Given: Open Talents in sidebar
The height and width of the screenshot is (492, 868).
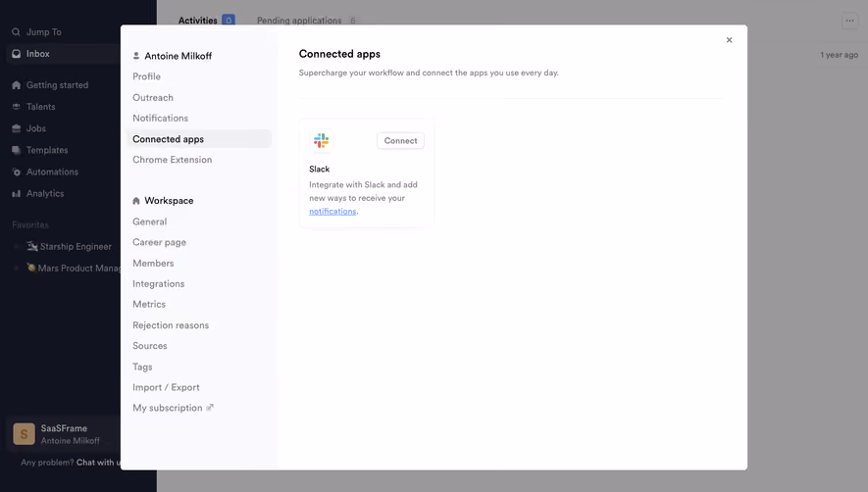Looking at the screenshot, I should [x=40, y=107].
